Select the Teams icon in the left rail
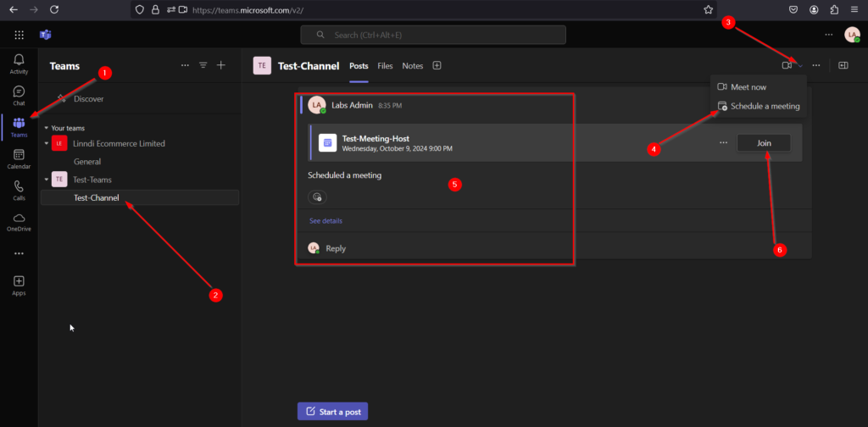Screen dimensions: 868x427 tap(19, 127)
